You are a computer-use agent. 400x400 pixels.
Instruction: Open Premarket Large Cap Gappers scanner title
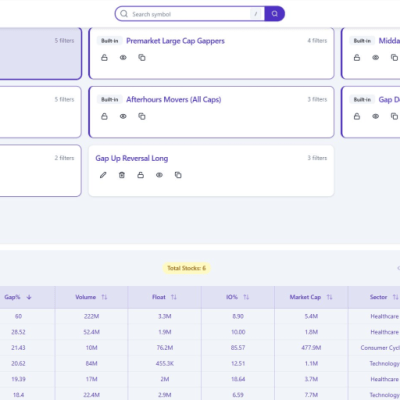pos(175,41)
